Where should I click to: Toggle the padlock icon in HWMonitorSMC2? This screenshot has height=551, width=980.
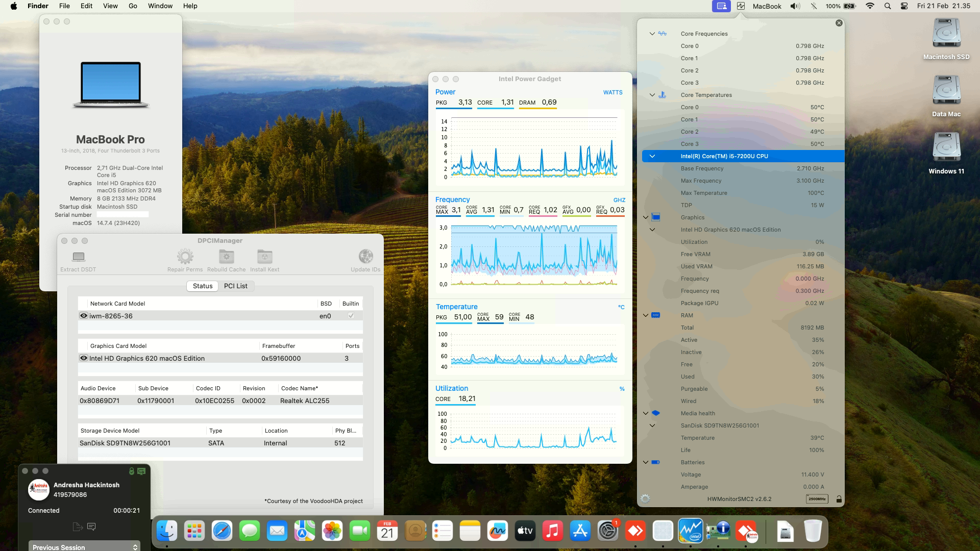[x=839, y=499]
